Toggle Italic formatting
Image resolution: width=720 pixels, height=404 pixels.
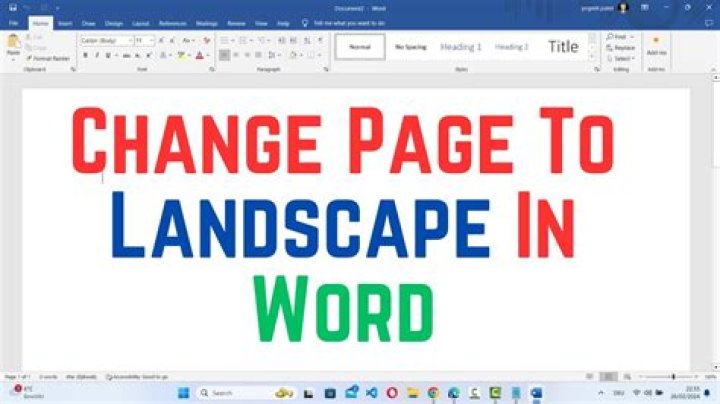point(97,55)
